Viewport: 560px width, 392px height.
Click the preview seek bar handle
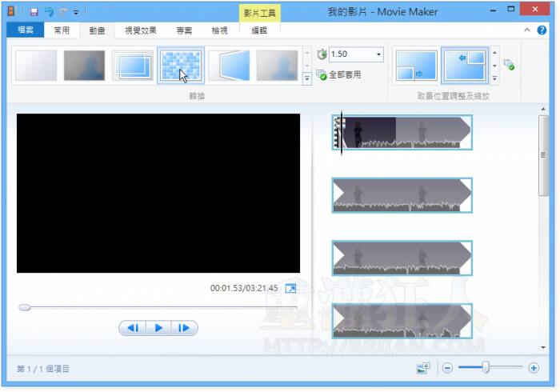click(24, 307)
